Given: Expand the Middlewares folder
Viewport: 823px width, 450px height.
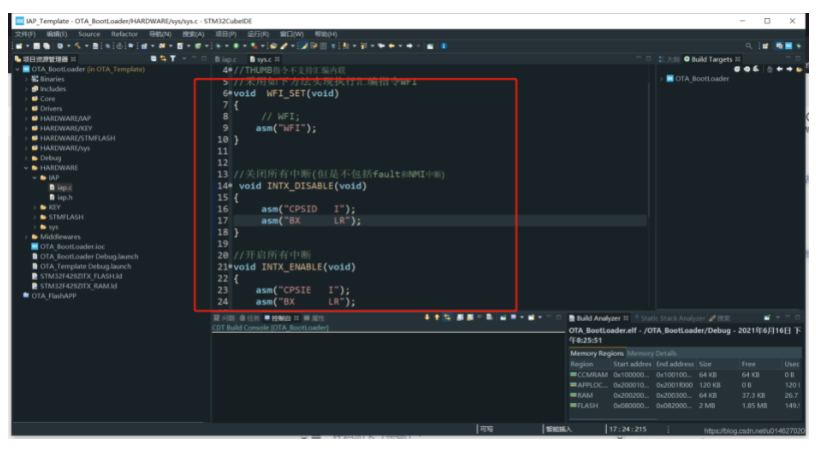Looking at the screenshot, I should 27,236.
